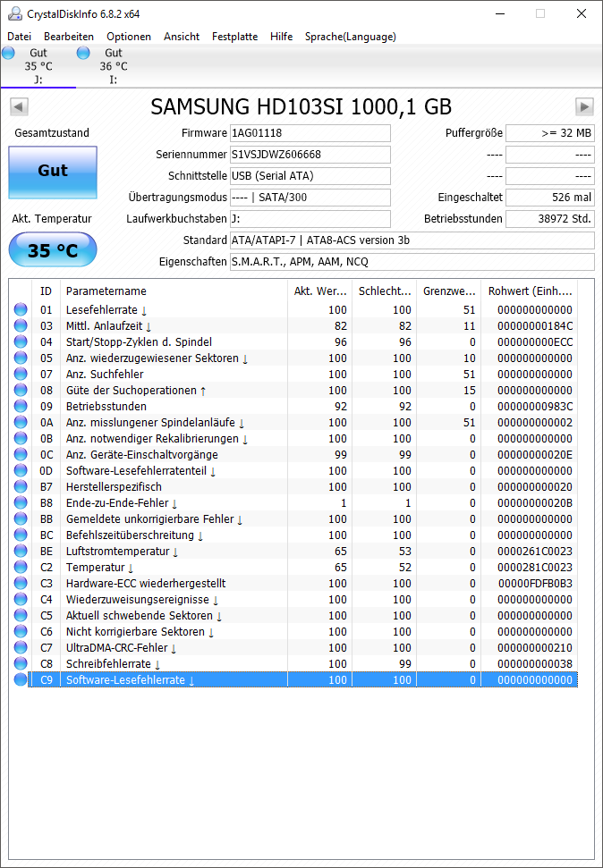Open the Festplatte menu

click(x=234, y=37)
